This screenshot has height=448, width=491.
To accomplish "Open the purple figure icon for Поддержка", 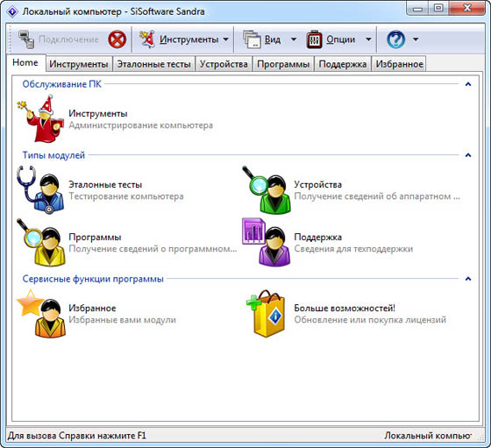I will click(x=267, y=242).
